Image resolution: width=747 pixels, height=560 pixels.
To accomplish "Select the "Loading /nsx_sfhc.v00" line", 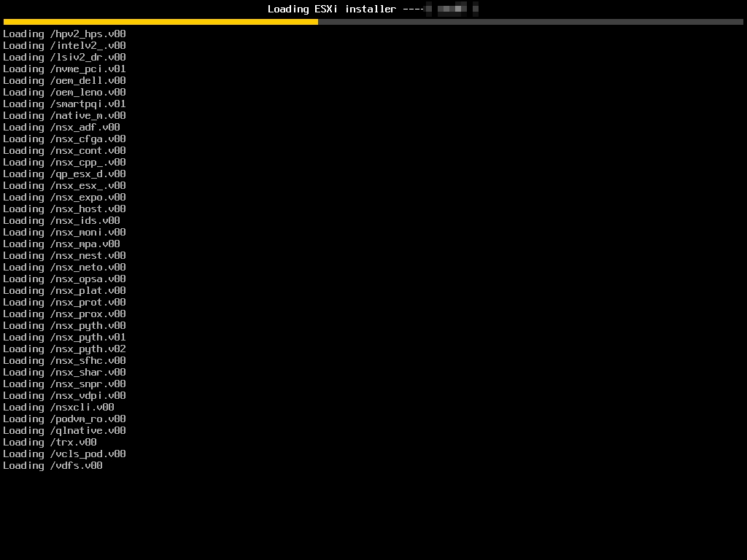I will coord(64,360).
